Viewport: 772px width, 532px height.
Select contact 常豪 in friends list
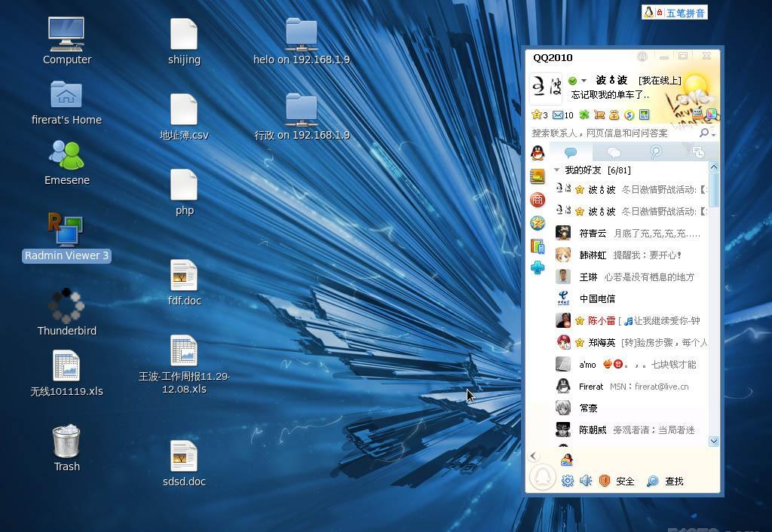(630, 408)
